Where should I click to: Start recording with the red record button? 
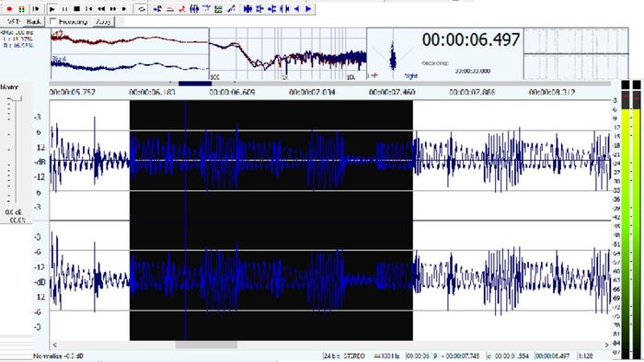(9, 8)
